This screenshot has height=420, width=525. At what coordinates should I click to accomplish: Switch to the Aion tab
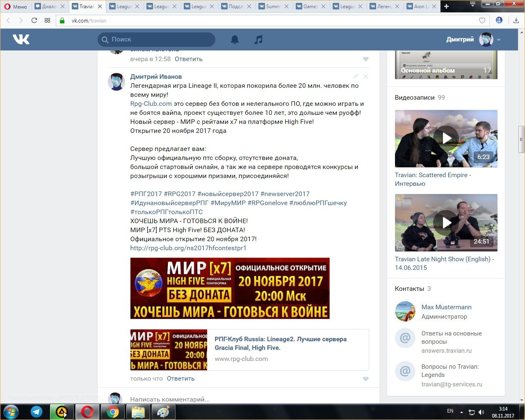click(422, 6)
